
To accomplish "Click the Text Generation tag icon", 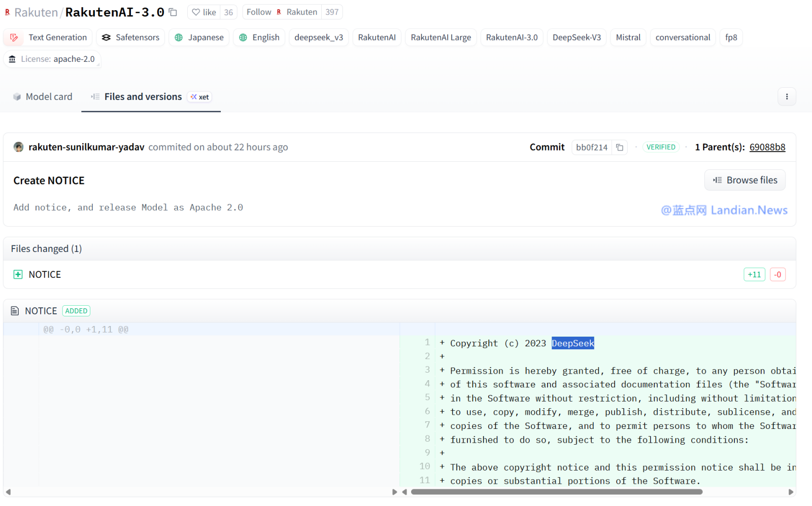I will click(14, 38).
